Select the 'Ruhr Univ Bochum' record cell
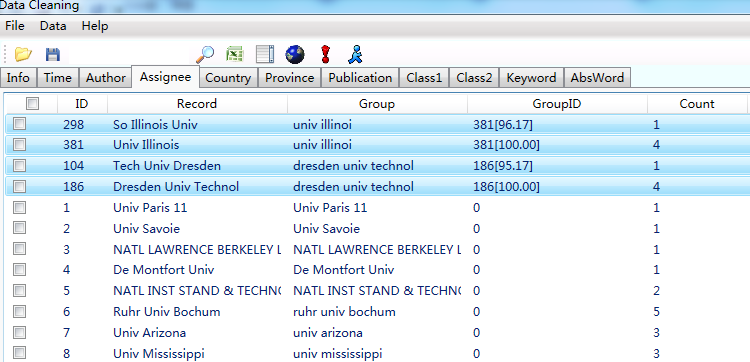The image size is (750, 362). (167, 312)
